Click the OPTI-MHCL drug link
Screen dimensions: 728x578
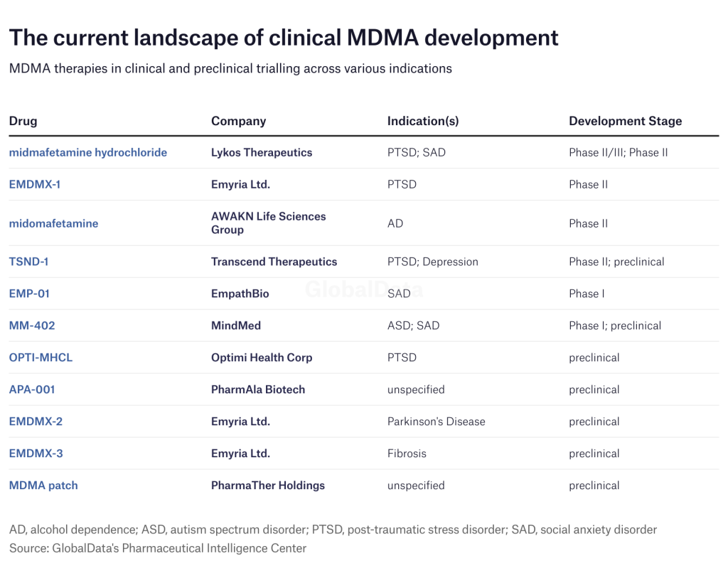[41, 358]
